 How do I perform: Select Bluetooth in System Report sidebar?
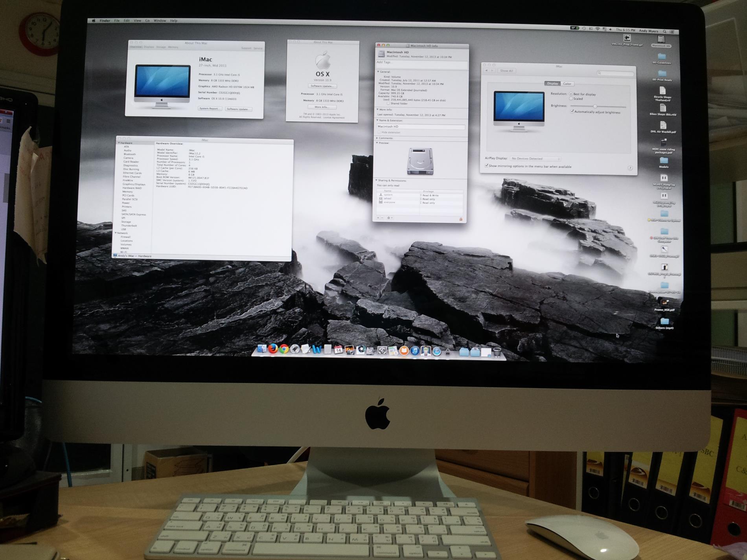[130, 154]
